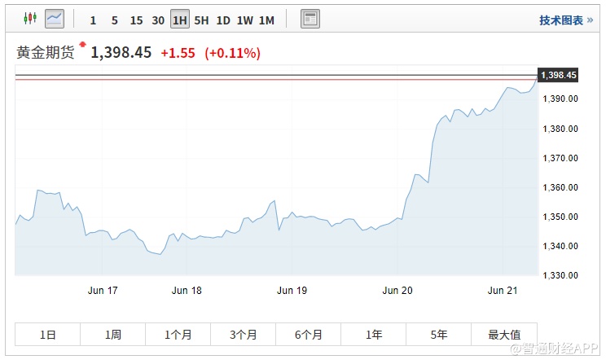606x364 pixels.
Task: Click the 1,398.45 current price label on axis
Action: 559,75
